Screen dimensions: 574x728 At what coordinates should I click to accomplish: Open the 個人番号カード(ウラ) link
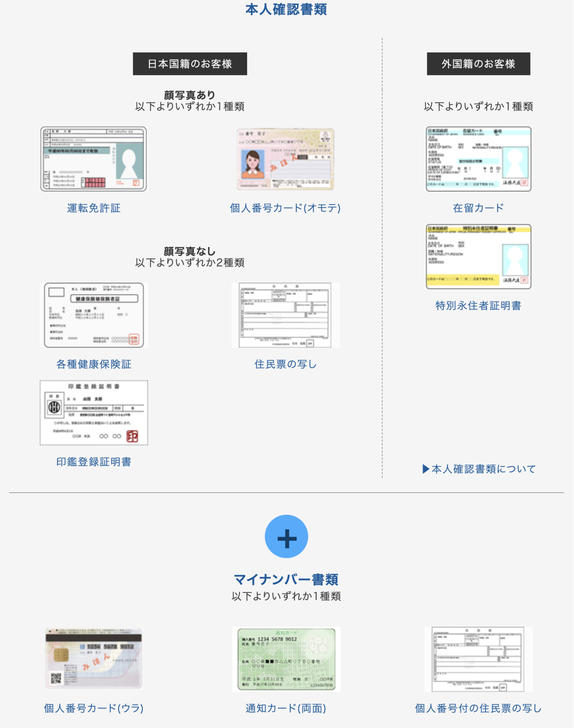coord(94,708)
